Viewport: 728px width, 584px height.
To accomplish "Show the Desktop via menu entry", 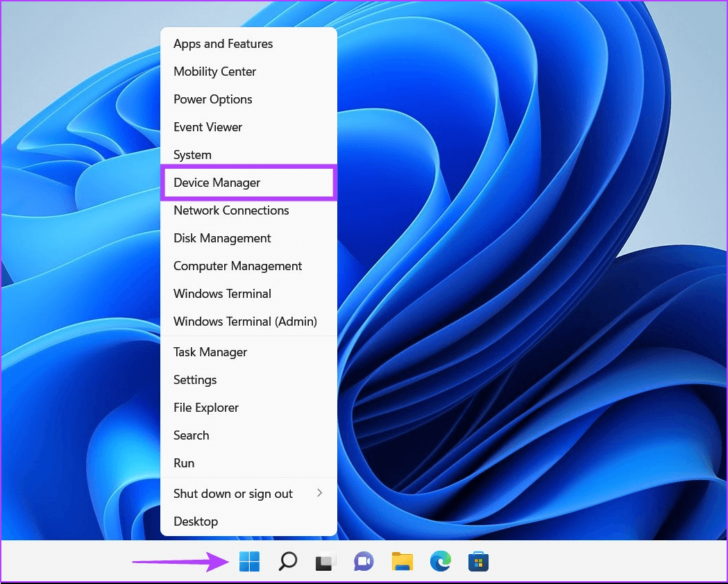I will [248, 522].
